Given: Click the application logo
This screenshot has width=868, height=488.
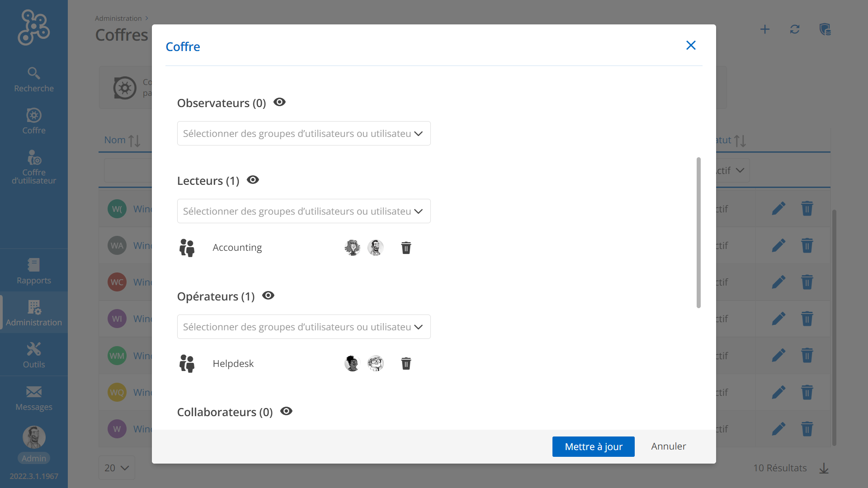Looking at the screenshot, I should click(x=34, y=27).
